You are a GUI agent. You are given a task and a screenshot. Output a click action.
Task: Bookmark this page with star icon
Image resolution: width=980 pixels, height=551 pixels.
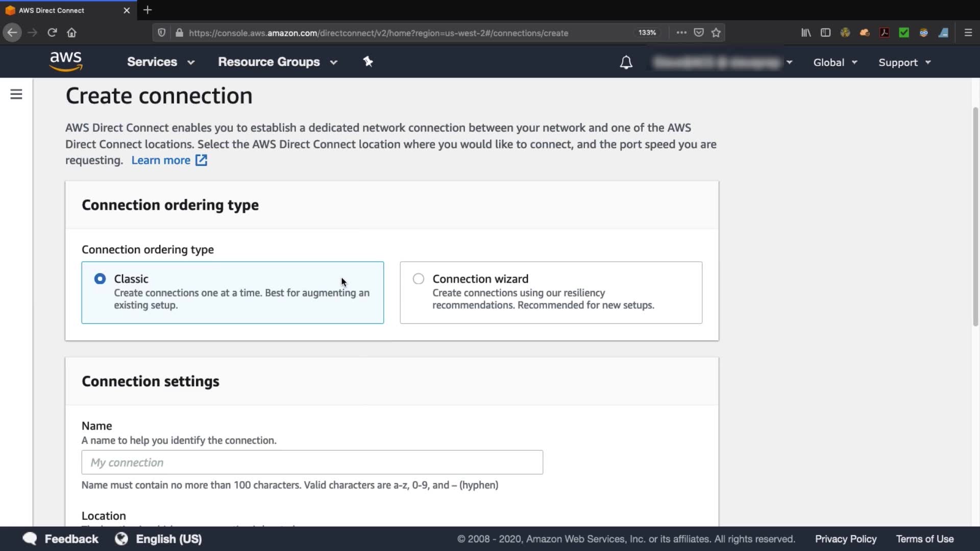coord(716,33)
